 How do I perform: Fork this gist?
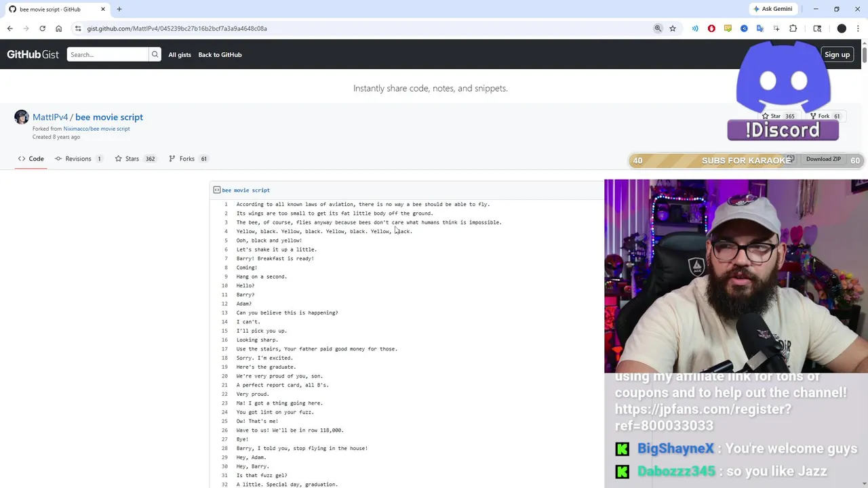[x=820, y=116]
